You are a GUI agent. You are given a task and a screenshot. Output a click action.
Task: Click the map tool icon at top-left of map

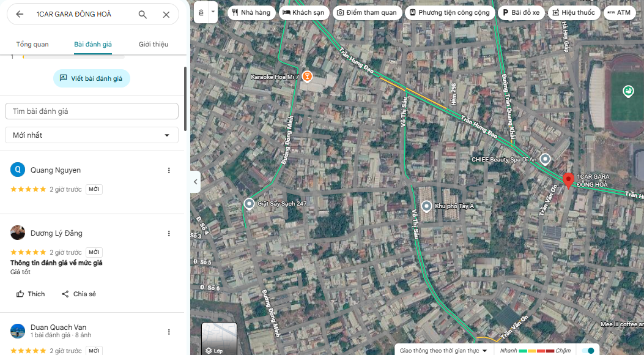coord(201,12)
